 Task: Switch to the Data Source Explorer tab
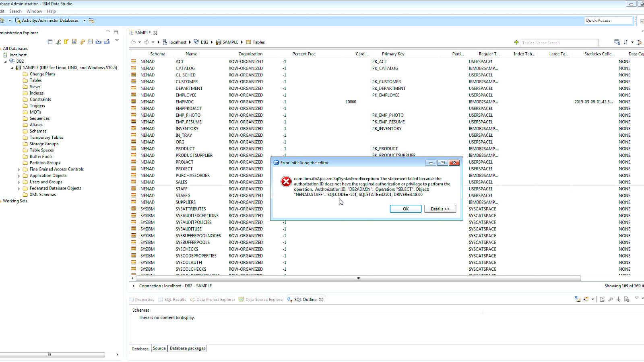pyautogui.click(x=262, y=300)
